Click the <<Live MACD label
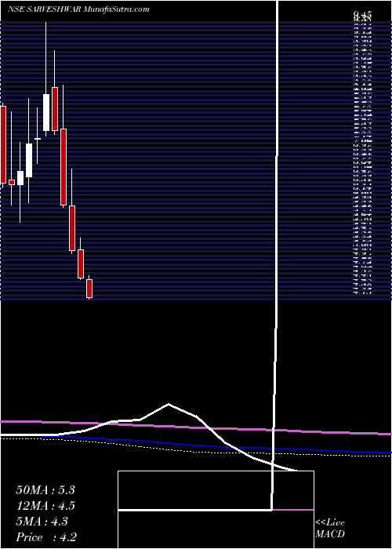 [x=330, y=529]
